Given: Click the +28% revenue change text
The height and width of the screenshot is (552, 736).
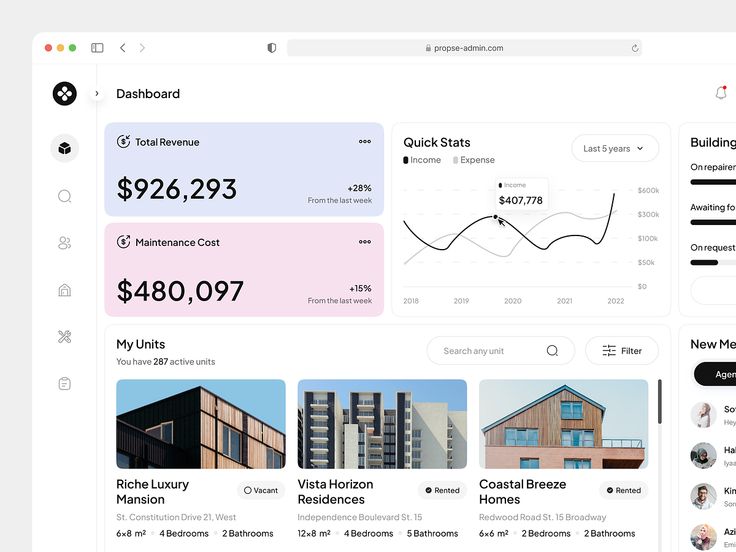Looking at the screenshot, I should (360, 188).
